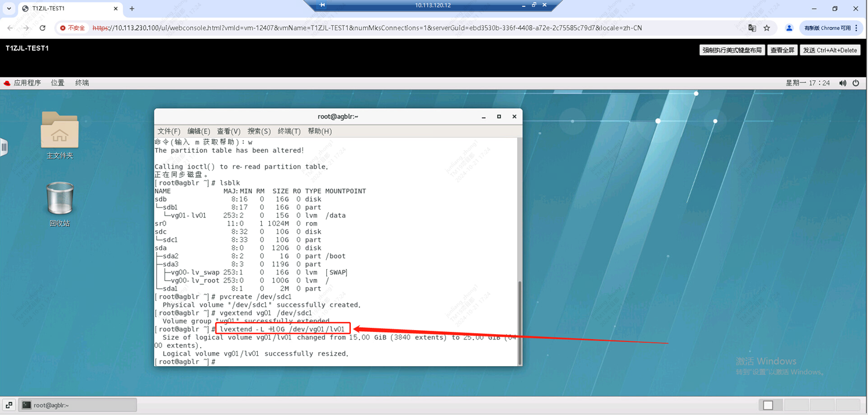Click the power icon in GNOME top bar
This screenshot has height=415, width=868.
click(x=856, y=83)
